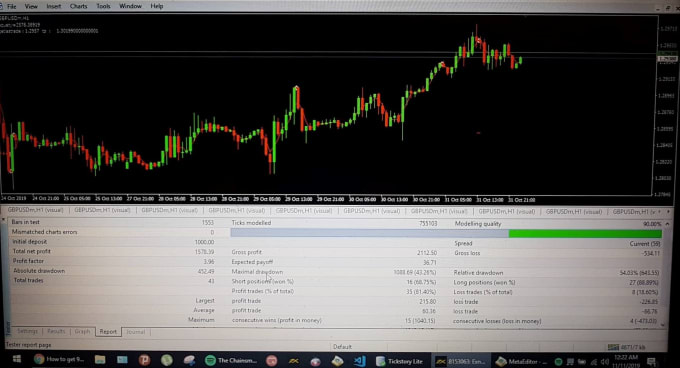
Task: Open the Charts menu
Action: [78, 7]
